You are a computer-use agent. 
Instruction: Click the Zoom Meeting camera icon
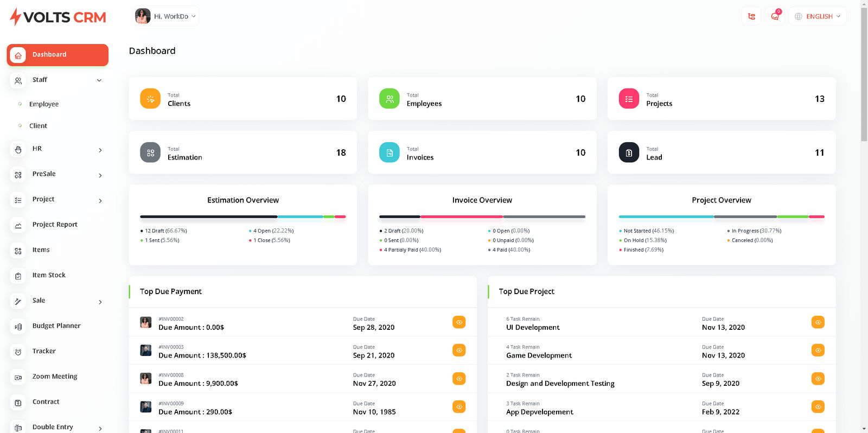18,377
